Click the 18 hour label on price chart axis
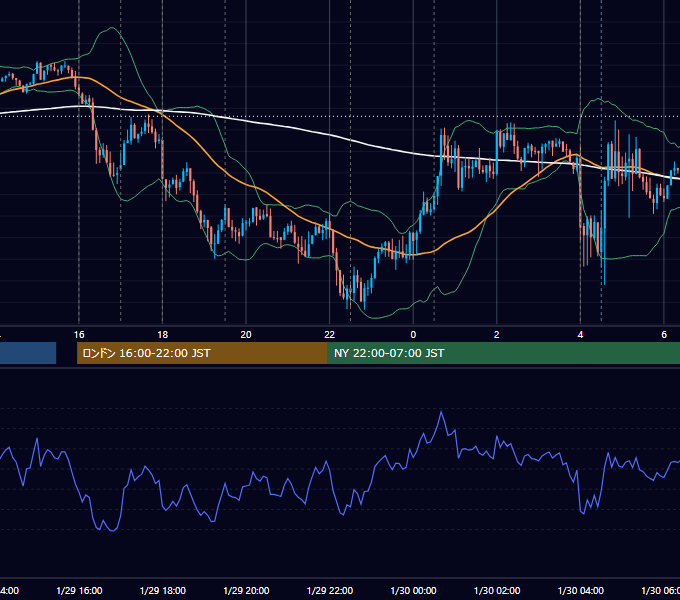The image size is (680, 600). pos(163,334)
